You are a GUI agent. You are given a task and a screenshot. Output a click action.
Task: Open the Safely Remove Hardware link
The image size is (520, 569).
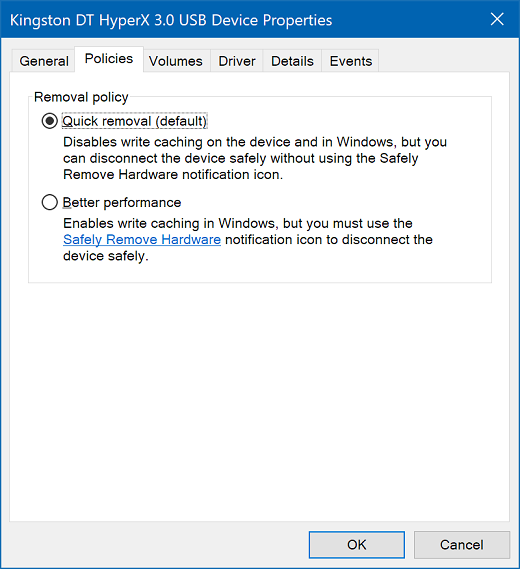pos(142,240)
